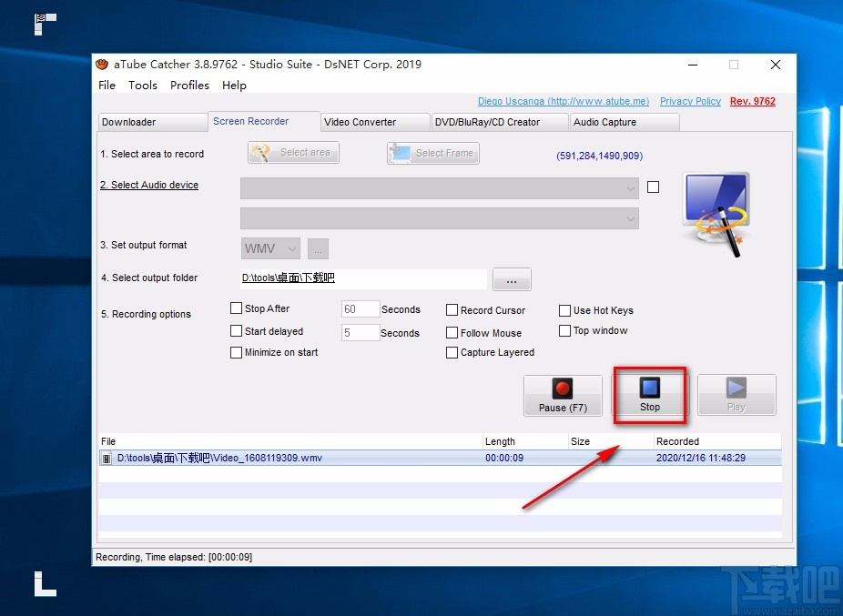
Task: Browse for output folder with the ... button
Action: click(x=511, y=279)
